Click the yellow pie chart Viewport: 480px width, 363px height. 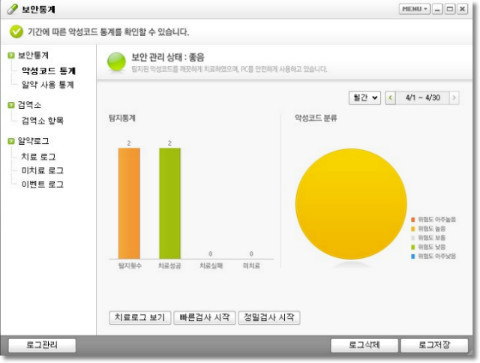point(351,204)
